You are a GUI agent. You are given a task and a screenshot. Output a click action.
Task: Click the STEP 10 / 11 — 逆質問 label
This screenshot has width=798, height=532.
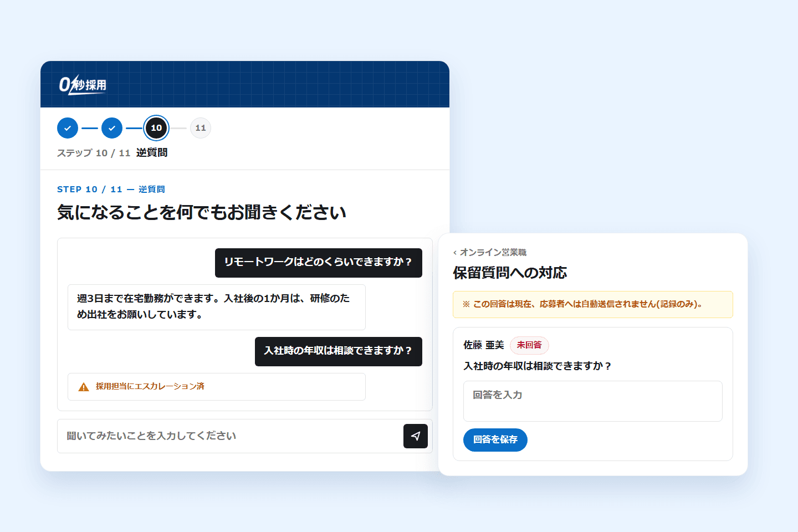(111, 190)
